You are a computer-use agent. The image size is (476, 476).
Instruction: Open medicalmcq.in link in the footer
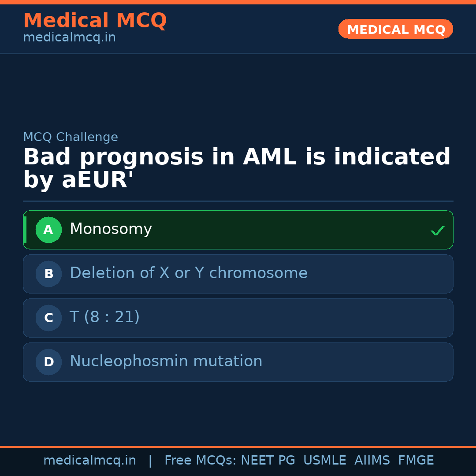coord(89,461)
